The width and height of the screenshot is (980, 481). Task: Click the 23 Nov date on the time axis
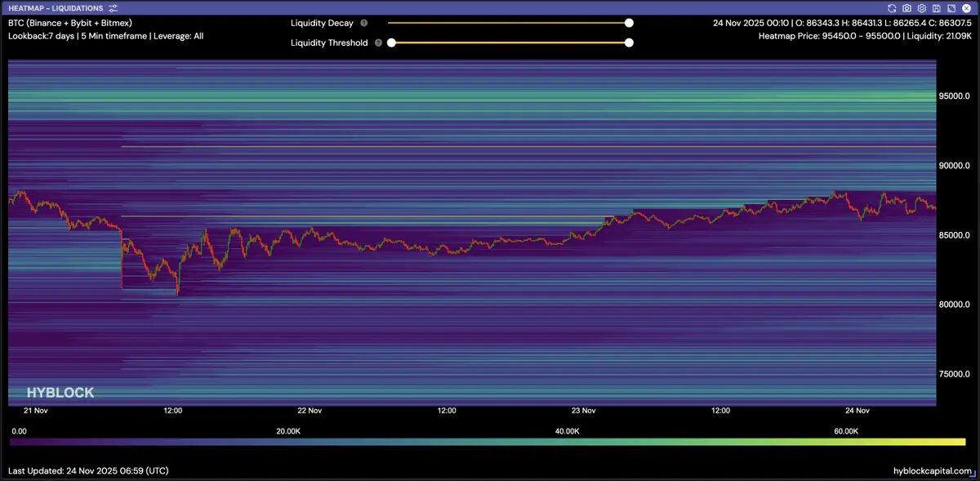coord(584,411)
